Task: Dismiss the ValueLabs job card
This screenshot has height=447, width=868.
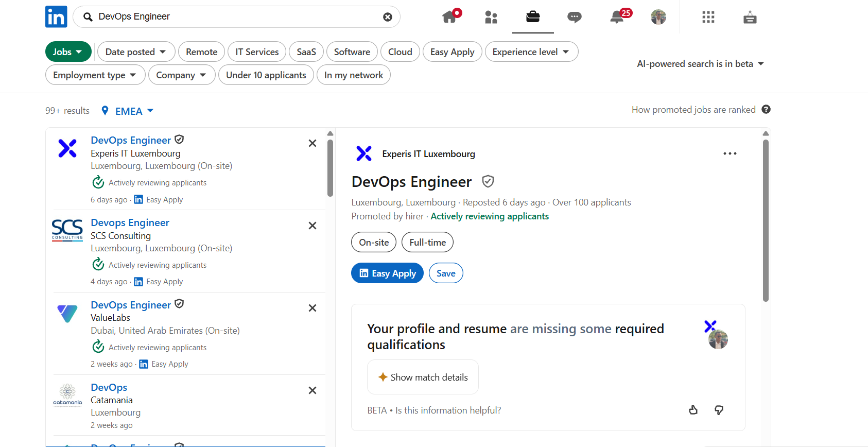Action: coord(313,308)
